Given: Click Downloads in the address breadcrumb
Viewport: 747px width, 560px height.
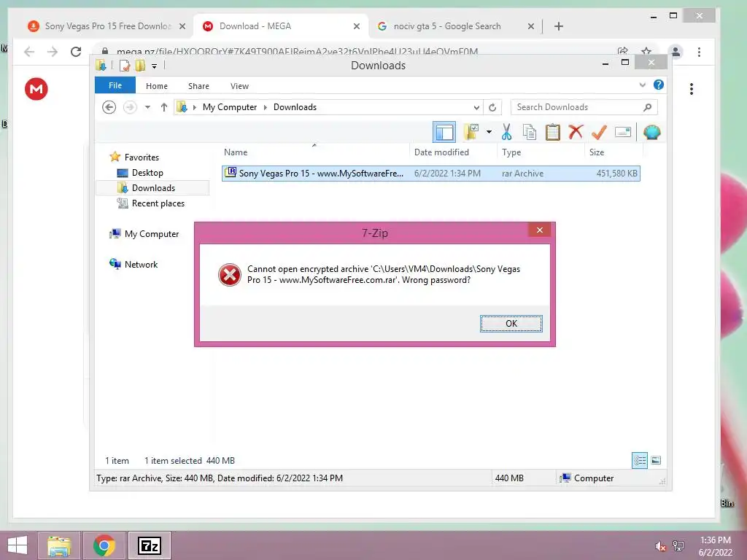Looking at the screenshot, I should 295,107.
